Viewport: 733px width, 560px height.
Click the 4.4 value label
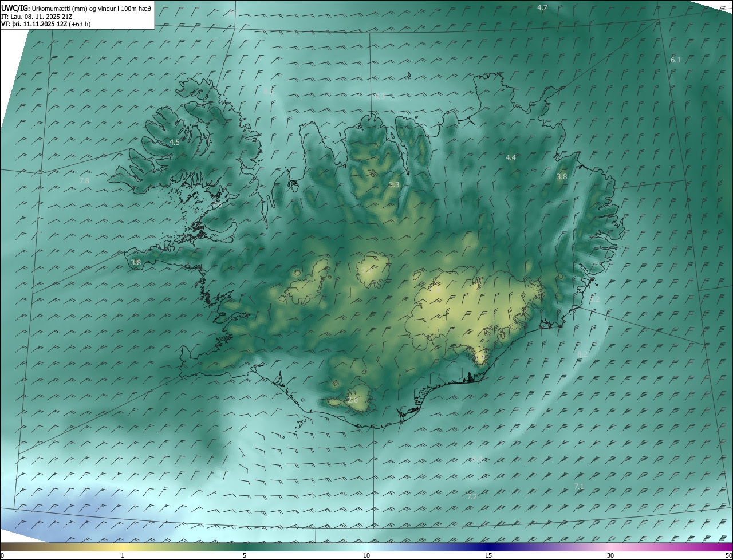pos(511,157)
